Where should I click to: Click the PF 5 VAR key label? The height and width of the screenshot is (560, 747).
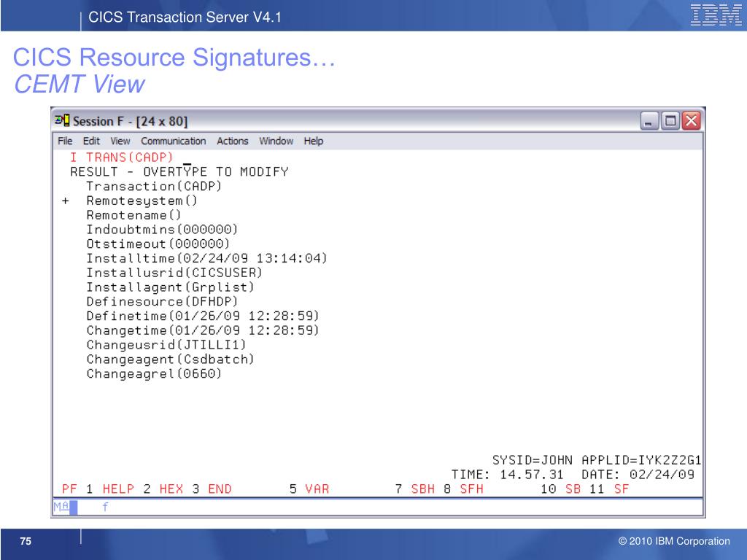309,489
